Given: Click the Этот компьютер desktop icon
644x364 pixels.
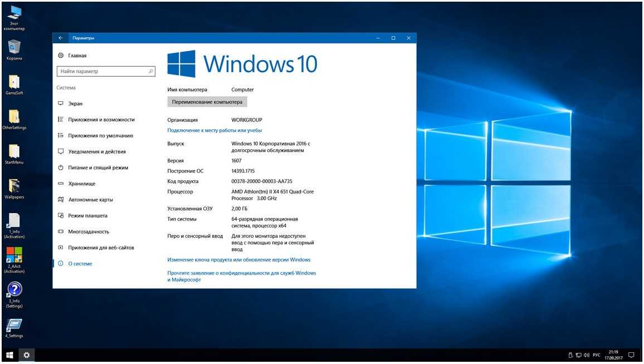Looking at the screenshot, I should coord(14,17).
